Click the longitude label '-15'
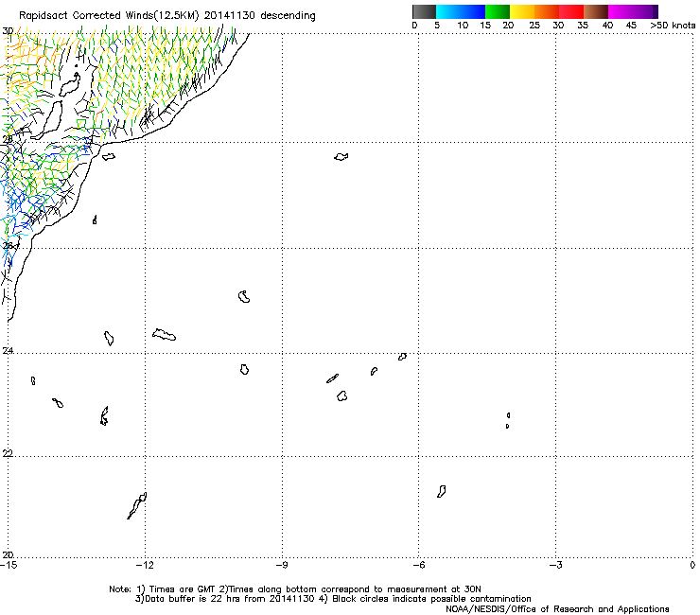The width and height of the screenshot is (700, 615). [x=9, y=565]
